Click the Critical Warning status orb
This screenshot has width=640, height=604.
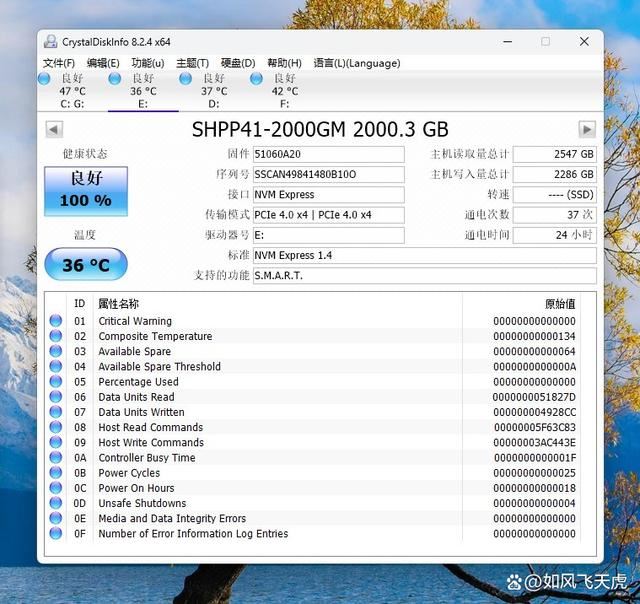point(56,321)
